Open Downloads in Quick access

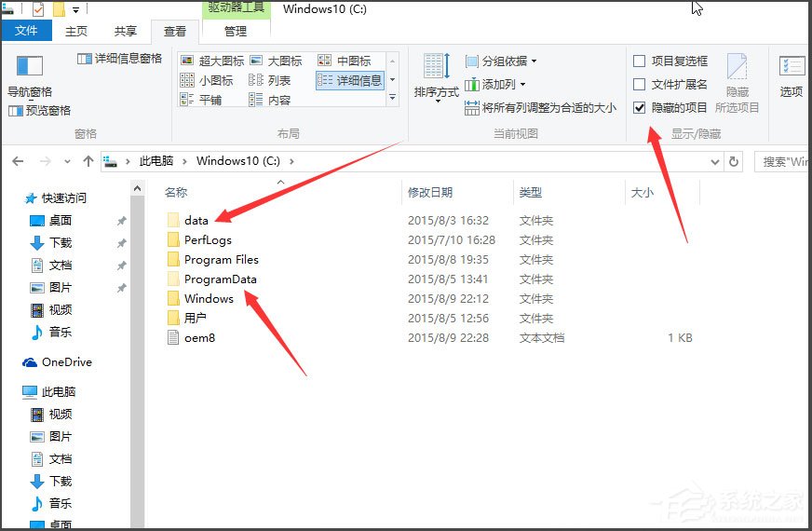(x=50, y=242)
